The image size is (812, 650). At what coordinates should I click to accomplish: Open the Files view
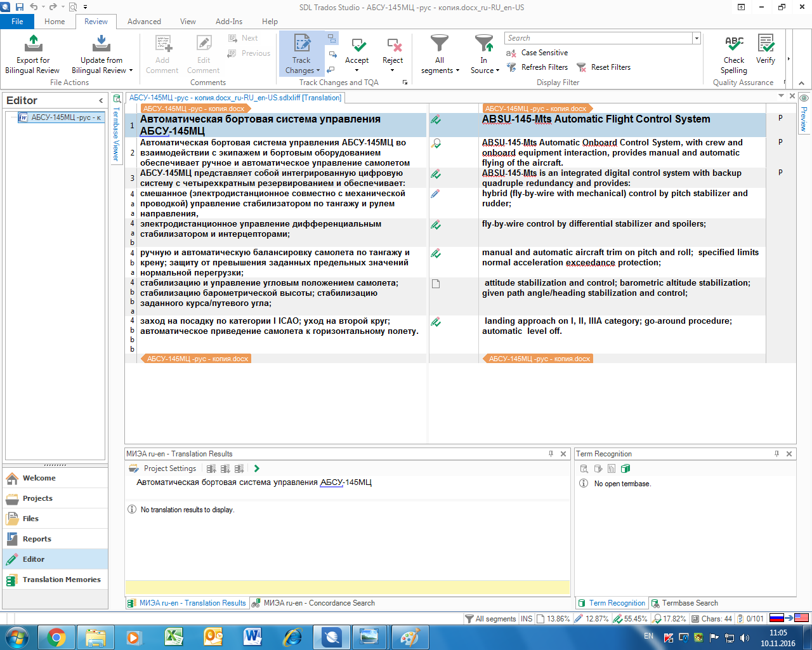coord(55,519)
